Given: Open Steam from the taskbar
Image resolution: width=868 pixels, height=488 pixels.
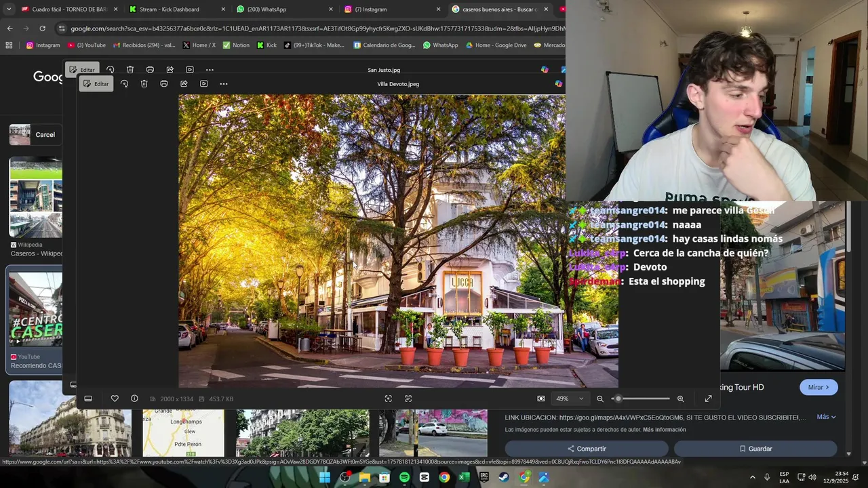Looking at the screenshot, I should click(x=504, y=478).
